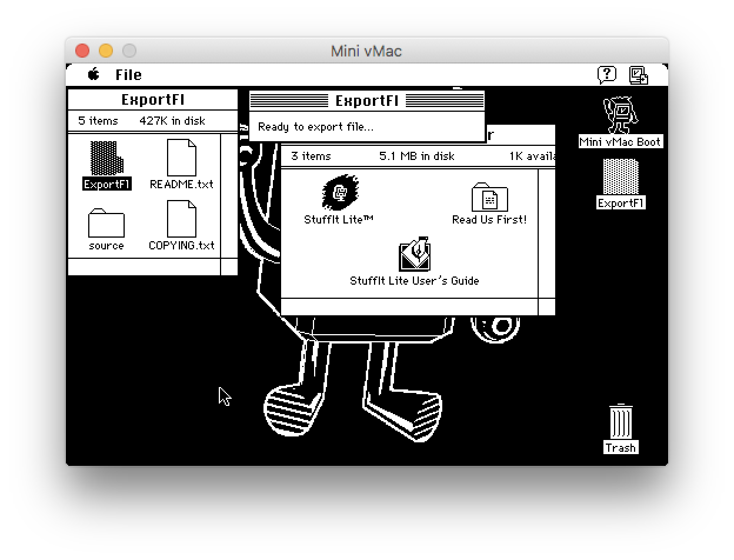This screenshot has height=560, width=734.
Task: Click the vertical scrollbar of ExportFl folder window
Action: tap(229, 195)
